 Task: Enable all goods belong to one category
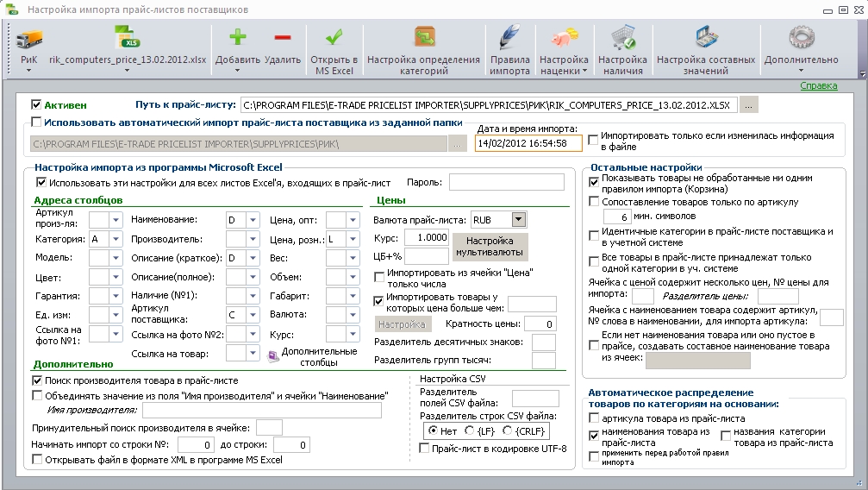click(594, 261)
